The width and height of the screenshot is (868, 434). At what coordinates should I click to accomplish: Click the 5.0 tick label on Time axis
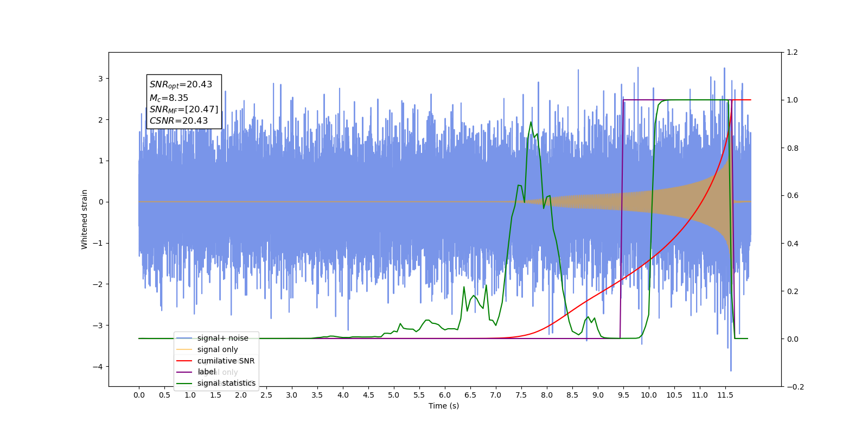tap(394, 395)
